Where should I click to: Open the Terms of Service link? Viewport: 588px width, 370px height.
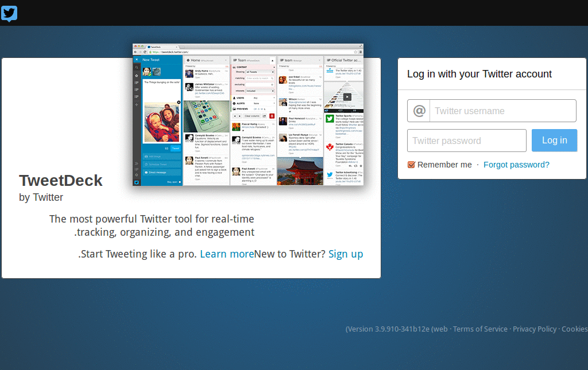pos(480,329)
